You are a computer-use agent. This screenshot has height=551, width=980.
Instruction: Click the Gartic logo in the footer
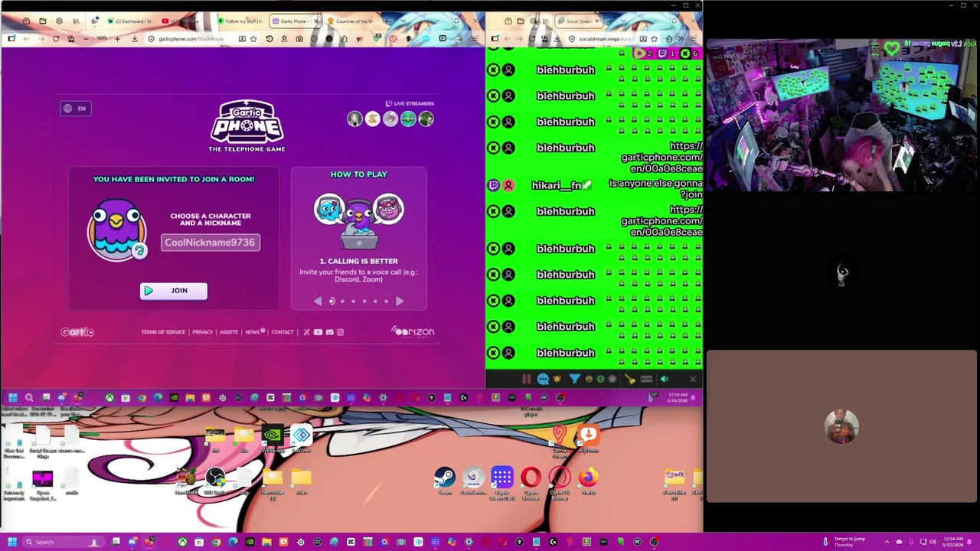(x=77, y=332)
